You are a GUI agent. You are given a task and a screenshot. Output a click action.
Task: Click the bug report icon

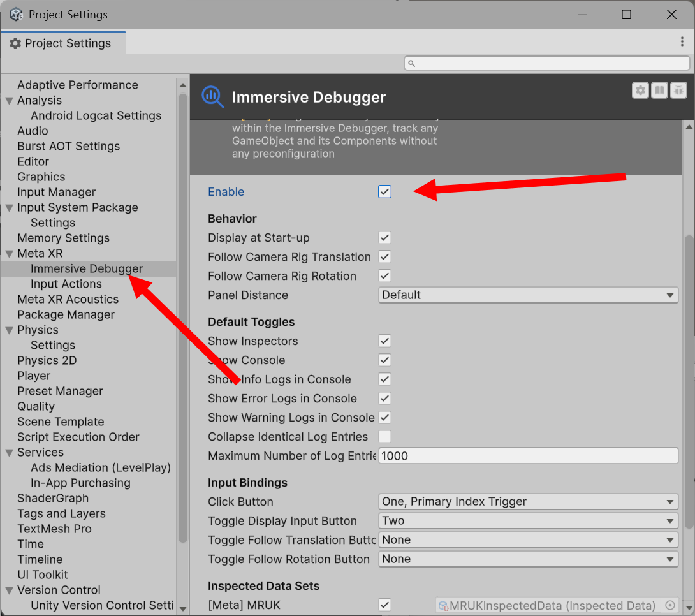tap(678, 91)
